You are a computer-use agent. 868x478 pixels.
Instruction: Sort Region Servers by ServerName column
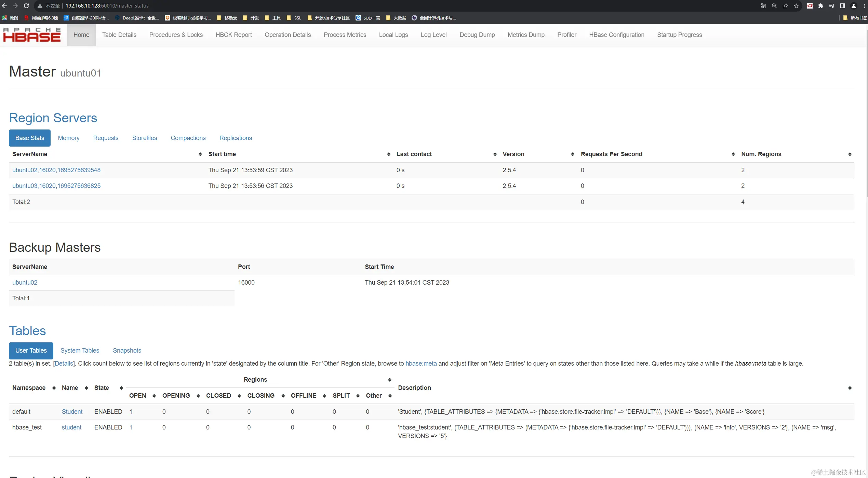click(200, 154)
